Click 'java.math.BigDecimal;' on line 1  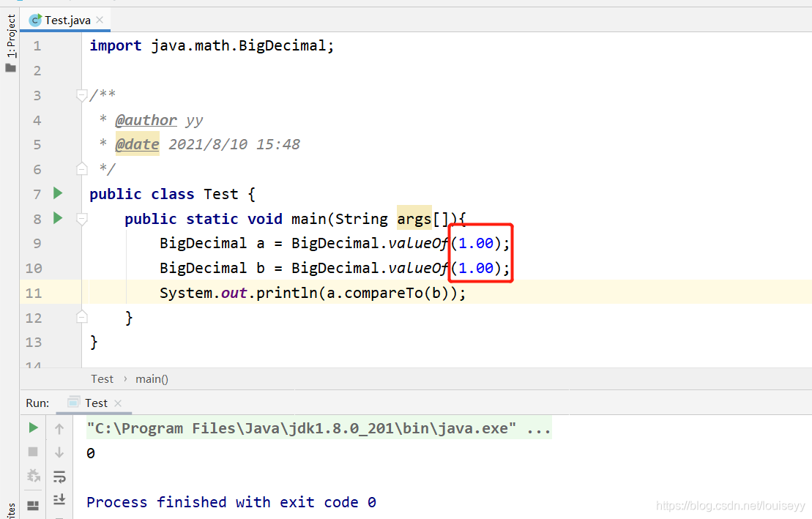[x=242, y=45]
